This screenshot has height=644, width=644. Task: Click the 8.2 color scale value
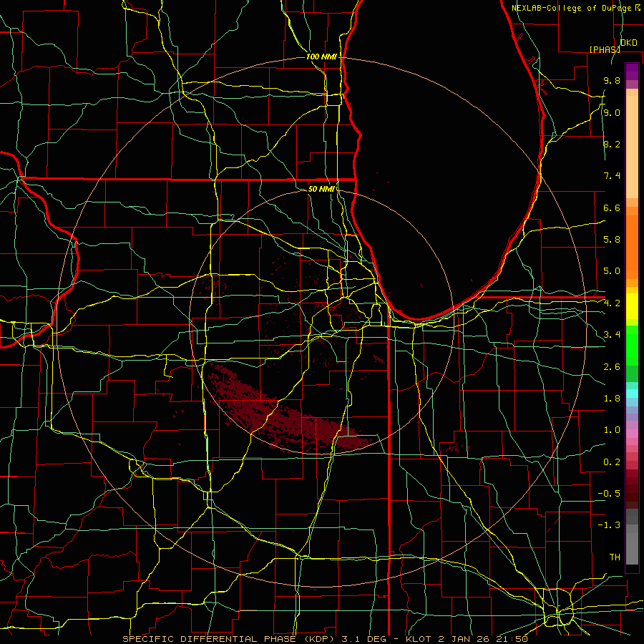point(612,144)
